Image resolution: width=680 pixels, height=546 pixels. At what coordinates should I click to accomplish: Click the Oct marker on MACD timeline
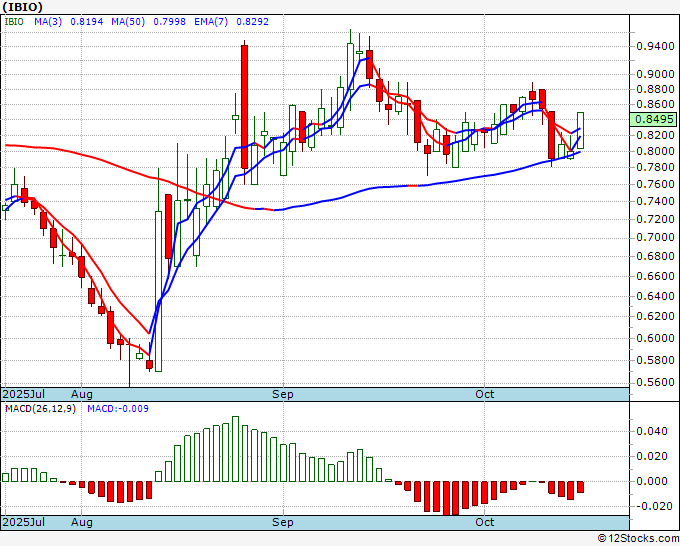pos(484,522)
